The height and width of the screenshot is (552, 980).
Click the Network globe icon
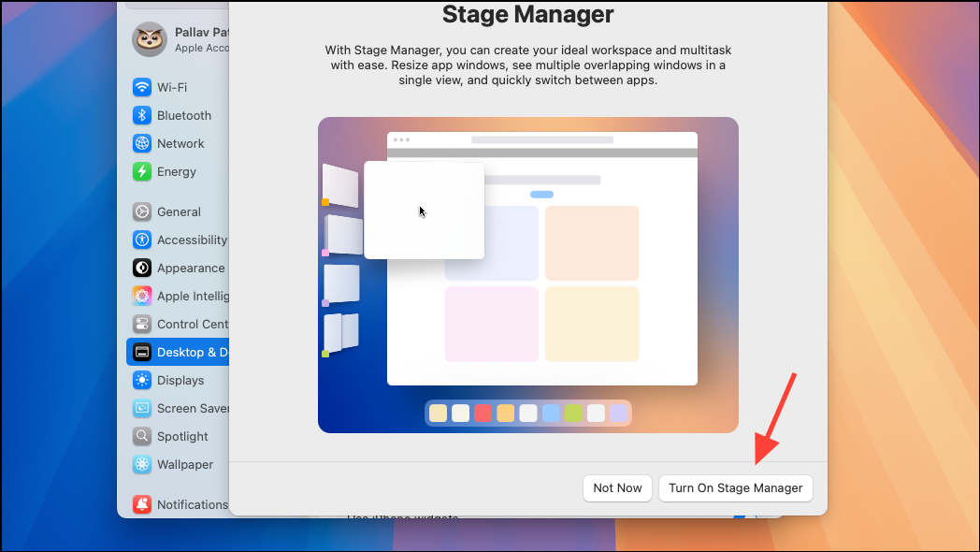tap(142, 143)
